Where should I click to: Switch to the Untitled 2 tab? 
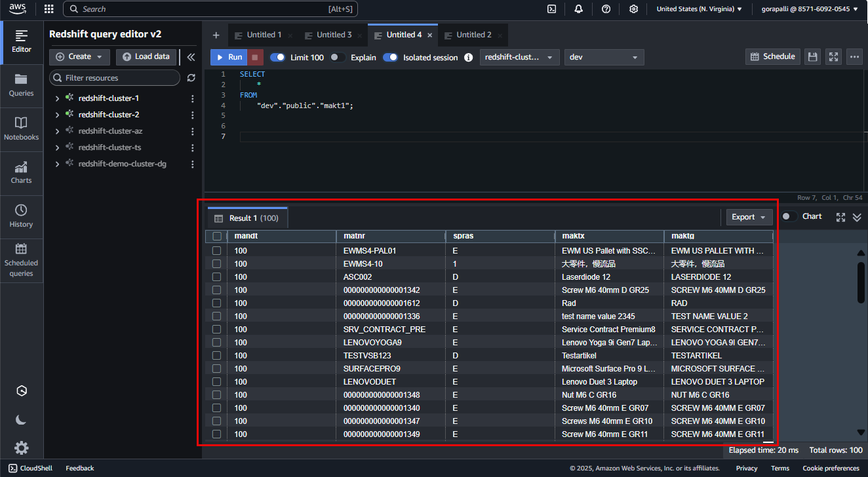473,35
